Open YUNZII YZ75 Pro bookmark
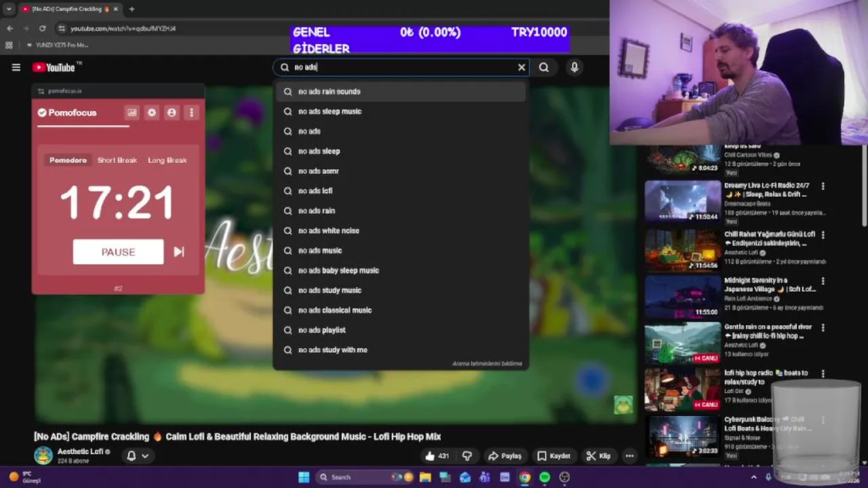The image size is (868, 488). pyautogui.click(x=58, y=45)
